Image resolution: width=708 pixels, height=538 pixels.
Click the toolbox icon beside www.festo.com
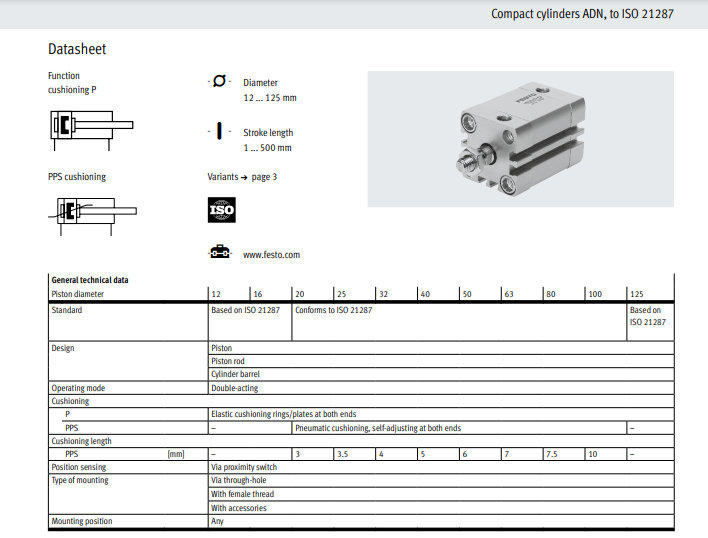click(x=220, y=252)
